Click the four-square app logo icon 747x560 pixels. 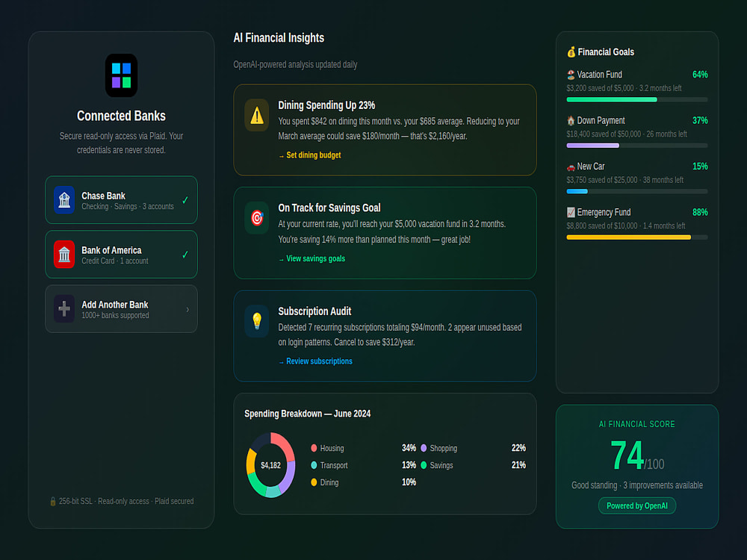tap(121, 75)
